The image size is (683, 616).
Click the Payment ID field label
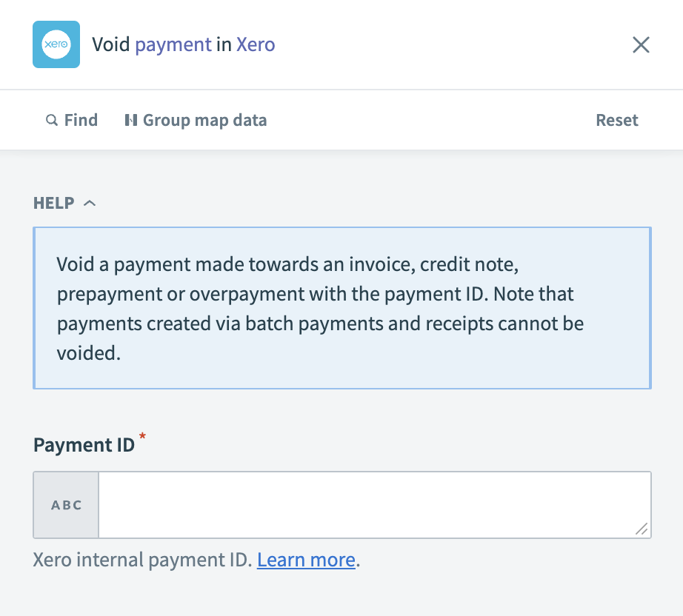tap(82, 444)
